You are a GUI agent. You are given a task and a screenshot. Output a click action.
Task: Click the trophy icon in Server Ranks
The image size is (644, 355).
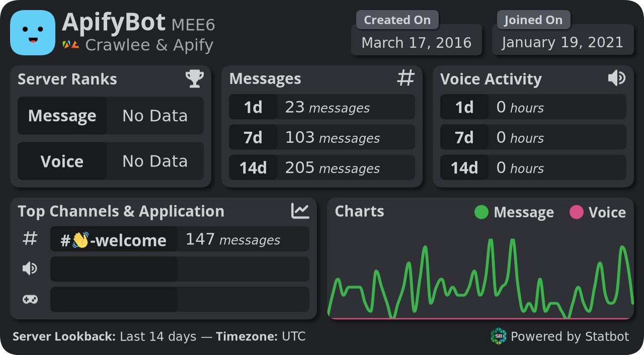click(x=195, y=78)
